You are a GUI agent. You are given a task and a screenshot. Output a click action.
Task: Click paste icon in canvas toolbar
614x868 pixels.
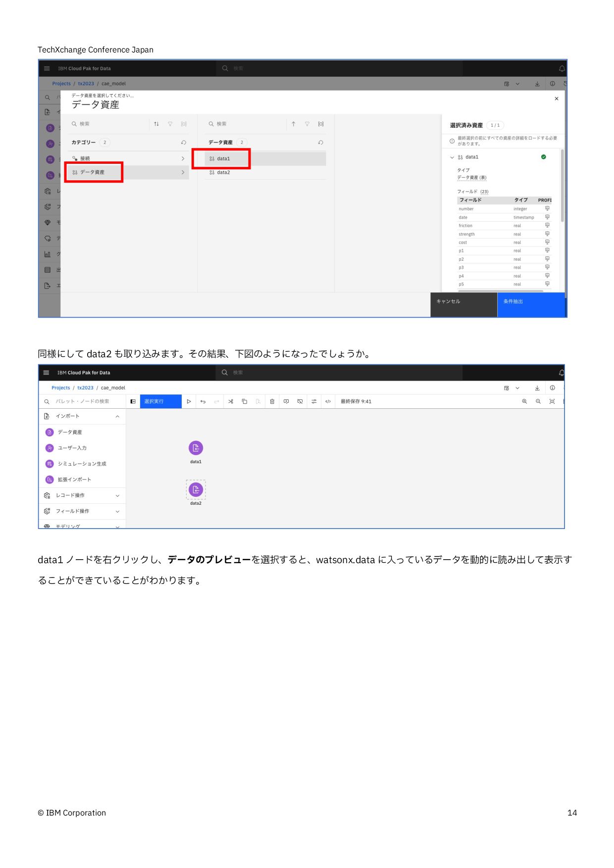pos(258,401)
